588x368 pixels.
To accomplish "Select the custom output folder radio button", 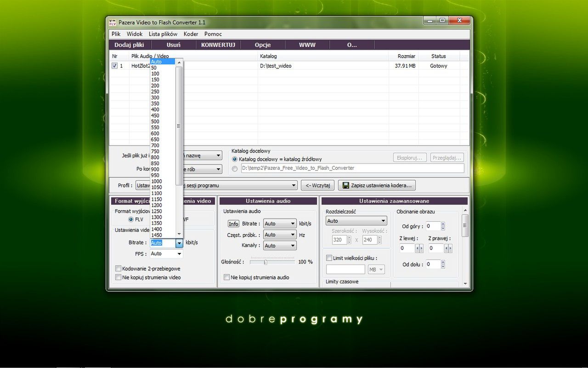I will pos(235,169).
